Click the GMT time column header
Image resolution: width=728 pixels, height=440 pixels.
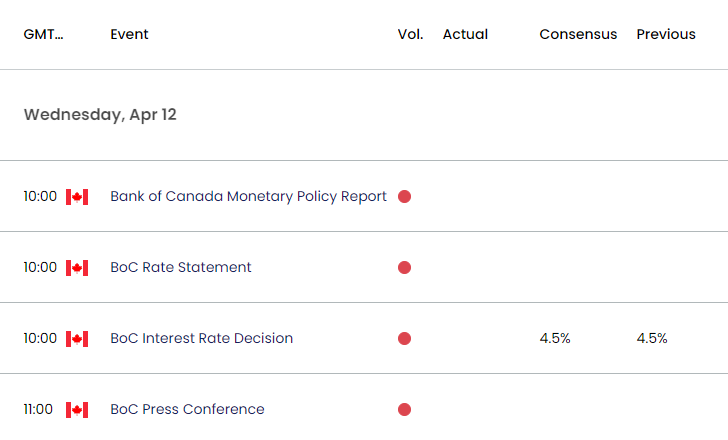pos(43,34)
